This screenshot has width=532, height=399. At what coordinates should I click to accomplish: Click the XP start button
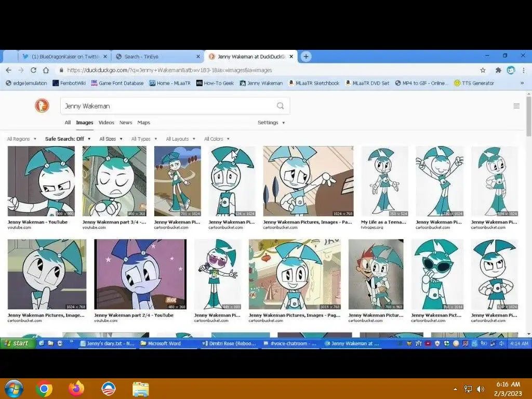click(18, 343)
